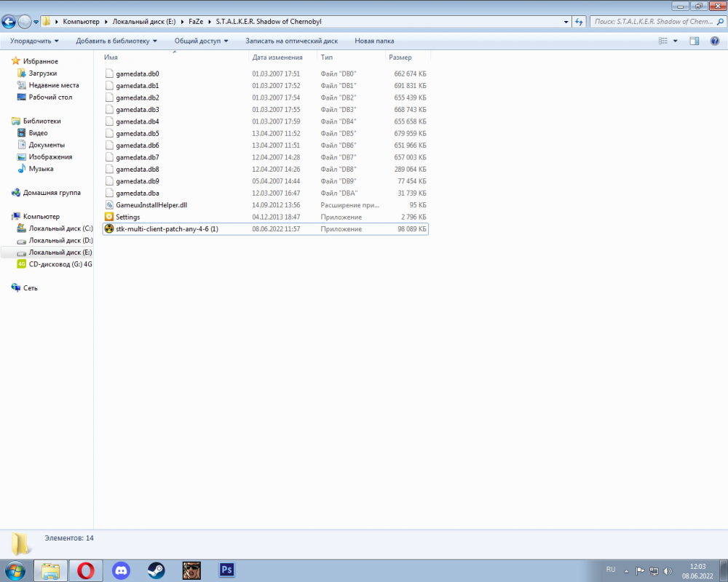Click the gamedata.db9 file icon
This screenshot has width=728, height=582.
click(109, 181)
